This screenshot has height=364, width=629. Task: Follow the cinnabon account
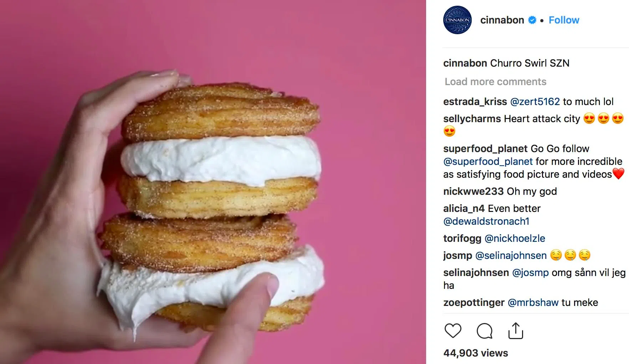[x=564, y=20]
